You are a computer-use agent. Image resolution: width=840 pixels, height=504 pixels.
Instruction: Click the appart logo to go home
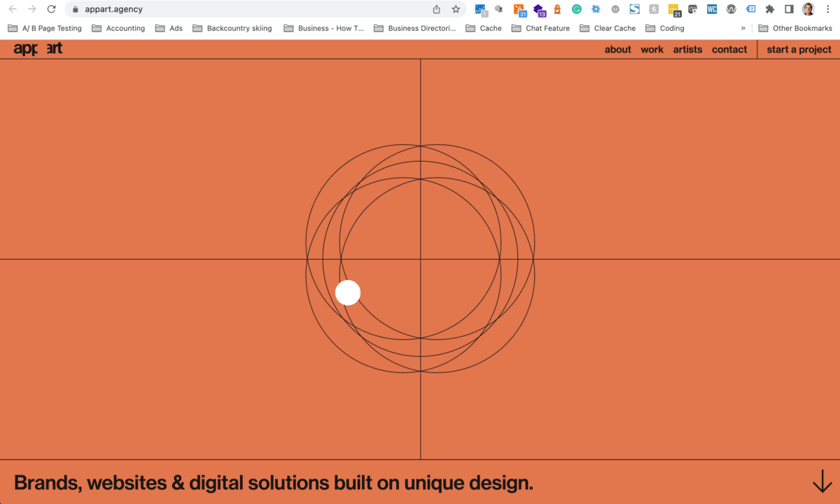36,48
